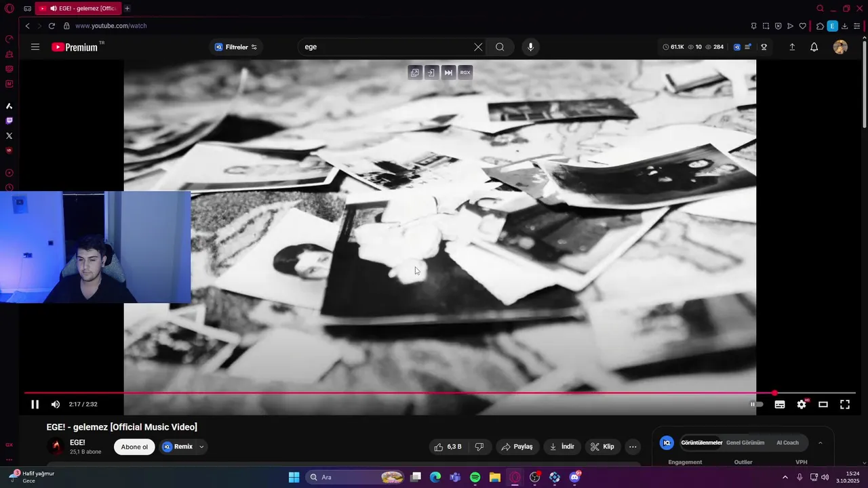This screenshot has width=868, height=488.
Task: Open the Filtreler filter button
Action: [236, 47]
